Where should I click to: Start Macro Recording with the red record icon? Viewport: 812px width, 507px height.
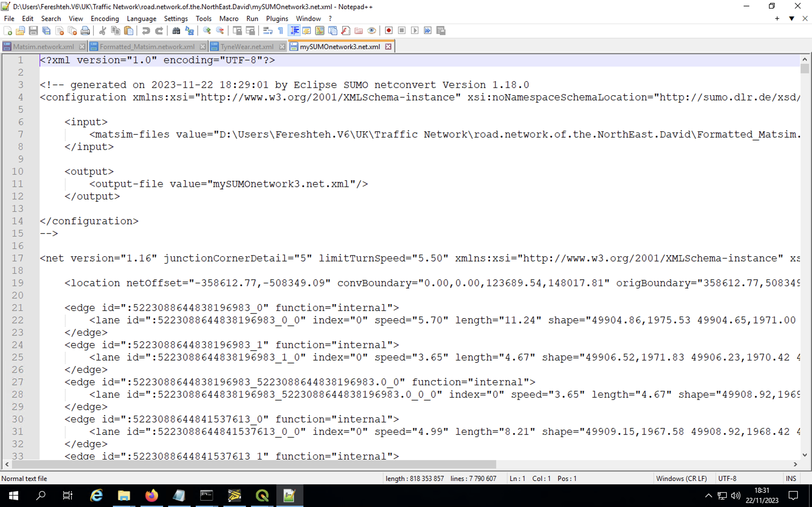click(x=388, y=30)
